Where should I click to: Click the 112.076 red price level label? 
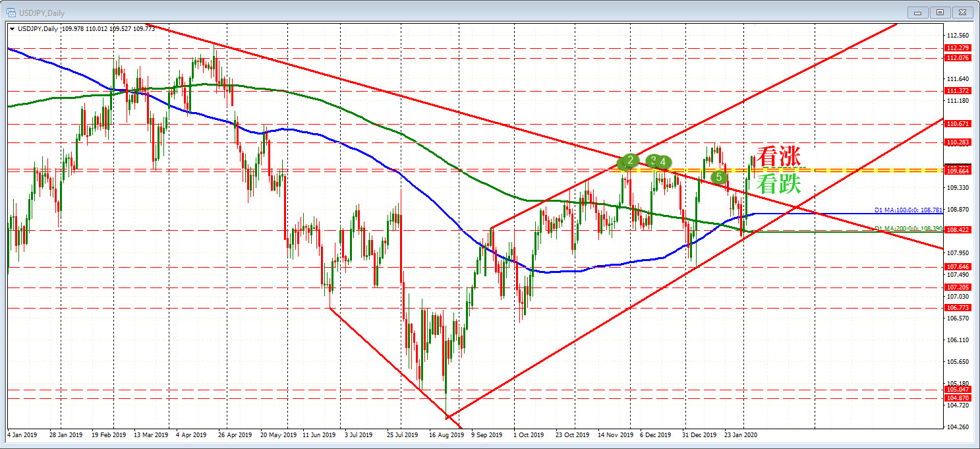(956, 58)
